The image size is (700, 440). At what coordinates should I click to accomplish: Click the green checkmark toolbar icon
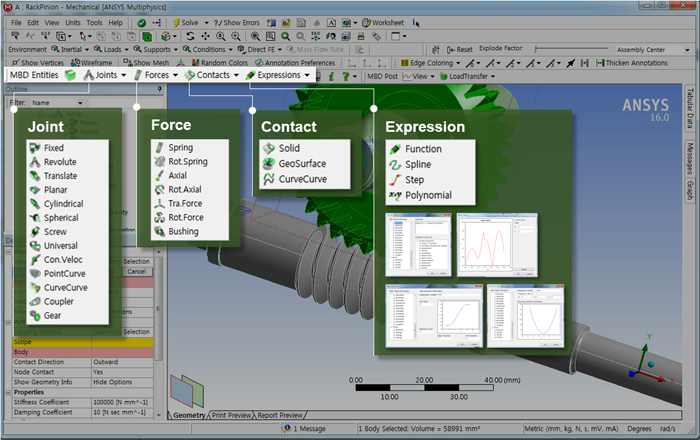pyautogui.click(x=142, y=23)
